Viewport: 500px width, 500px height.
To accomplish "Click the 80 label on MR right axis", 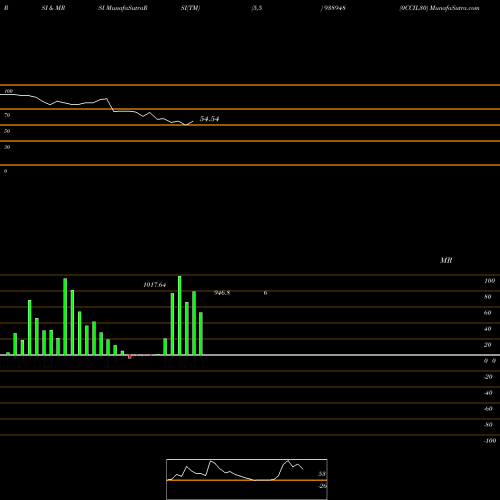I will coord(488,297).
